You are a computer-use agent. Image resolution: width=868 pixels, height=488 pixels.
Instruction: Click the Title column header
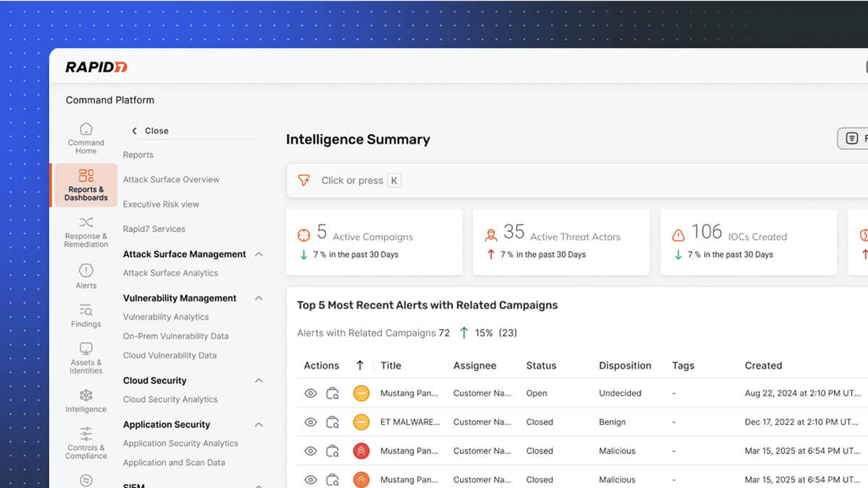point(391,366)
